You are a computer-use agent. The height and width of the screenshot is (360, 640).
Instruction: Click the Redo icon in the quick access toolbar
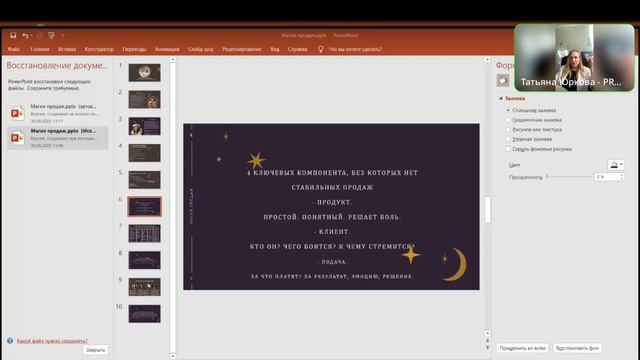pyautogui.click(x=40, y=36)
